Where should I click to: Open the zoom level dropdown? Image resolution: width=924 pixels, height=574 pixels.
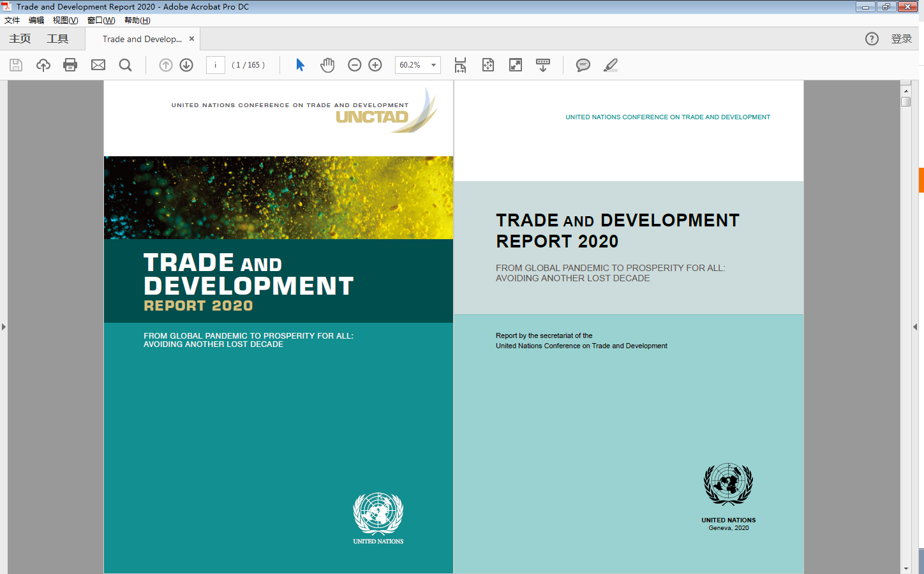(434, 65)
